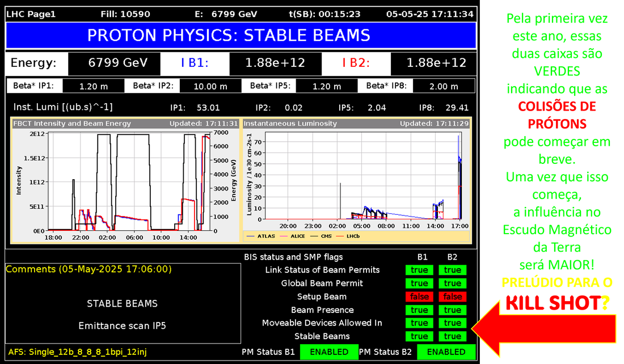Click the red I B2: label

pos(356,63)
